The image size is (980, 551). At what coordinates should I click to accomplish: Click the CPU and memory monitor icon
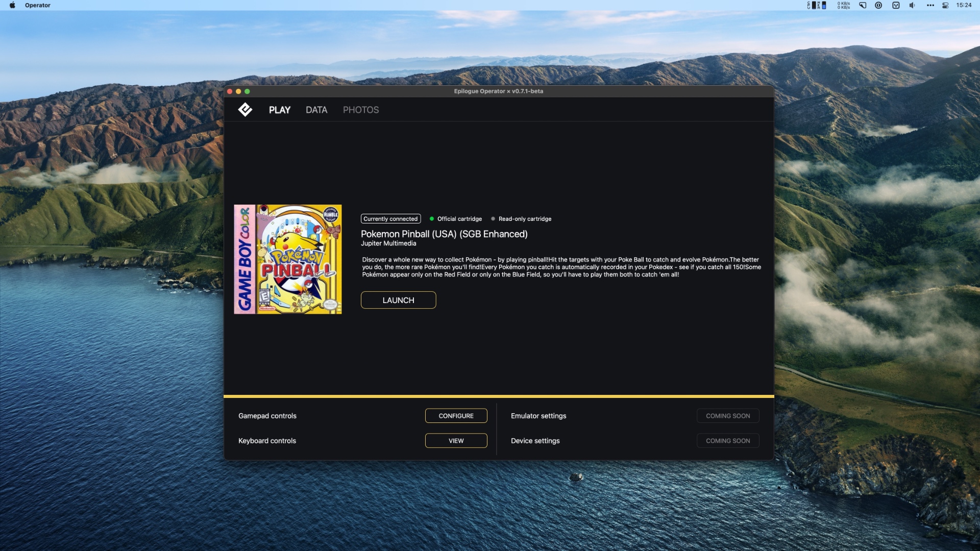[817, 5]
